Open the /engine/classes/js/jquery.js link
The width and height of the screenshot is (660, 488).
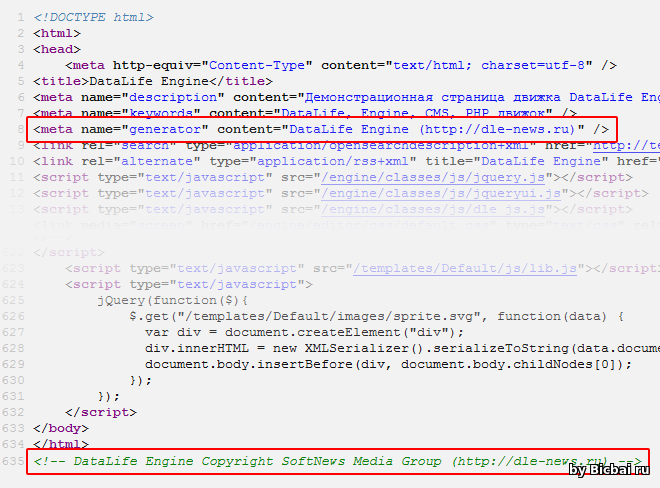tap(433, 177)
